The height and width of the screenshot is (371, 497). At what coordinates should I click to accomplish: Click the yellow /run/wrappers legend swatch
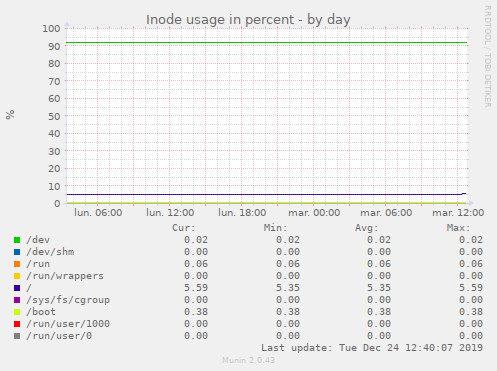[x=17, y=276]
